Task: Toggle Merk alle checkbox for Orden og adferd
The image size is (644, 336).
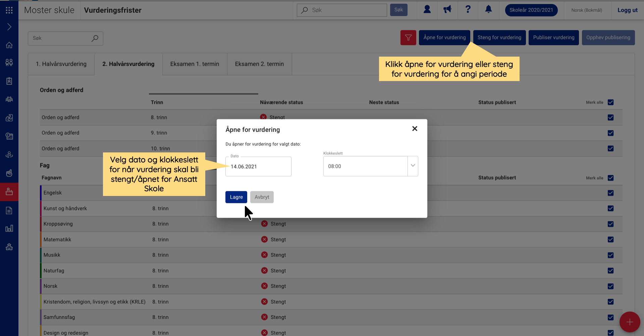Action: pyautogui.click(x=610, y=102)
